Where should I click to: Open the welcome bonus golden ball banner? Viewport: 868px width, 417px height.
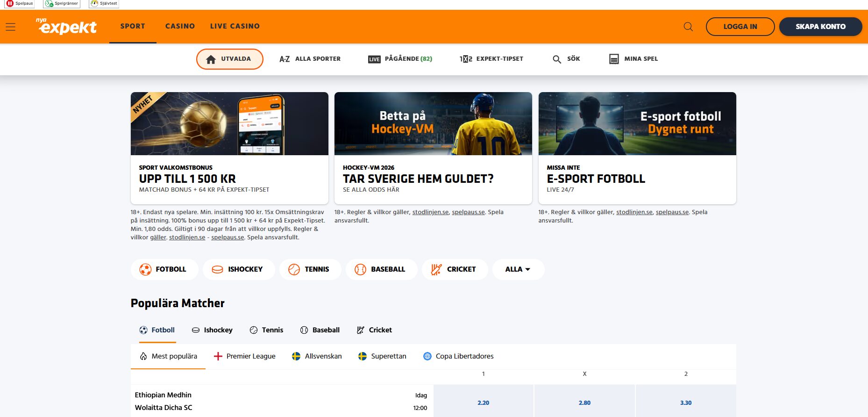tap(229, 123)
